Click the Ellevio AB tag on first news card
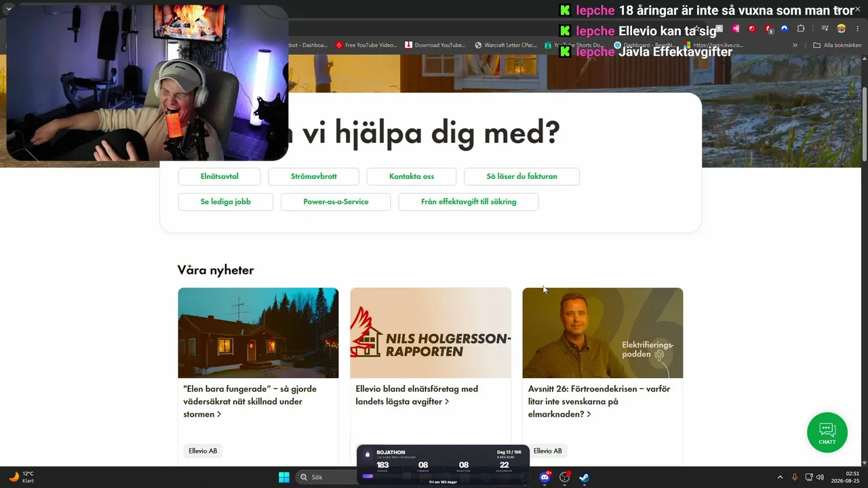 click(203, 451)
